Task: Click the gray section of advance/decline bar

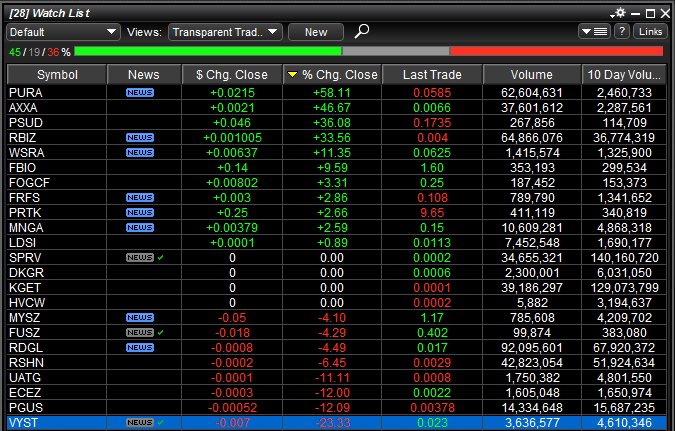Action: point(396,52)
